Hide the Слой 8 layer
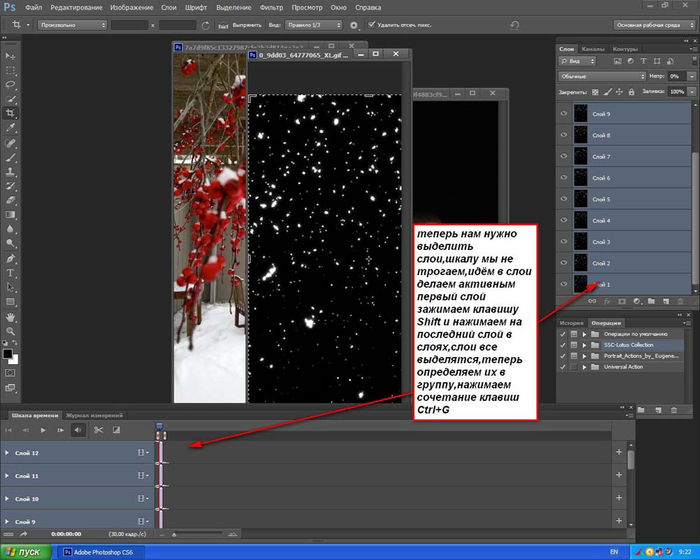Screen dimensions: 700x560 (563, 135)
